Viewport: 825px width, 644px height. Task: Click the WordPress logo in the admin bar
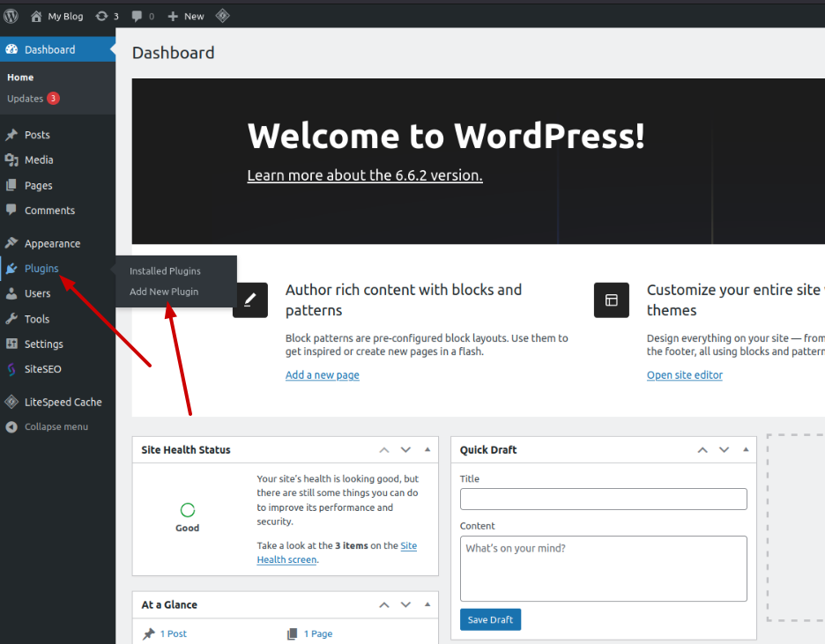(10, 15)
